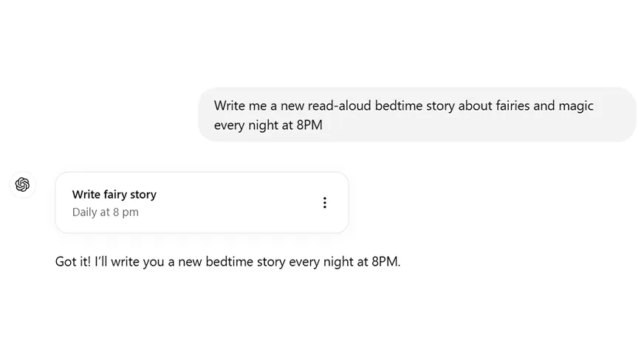Open the three-dot menu on the task card
Viewport: 644px width, 349px height.
324,203
